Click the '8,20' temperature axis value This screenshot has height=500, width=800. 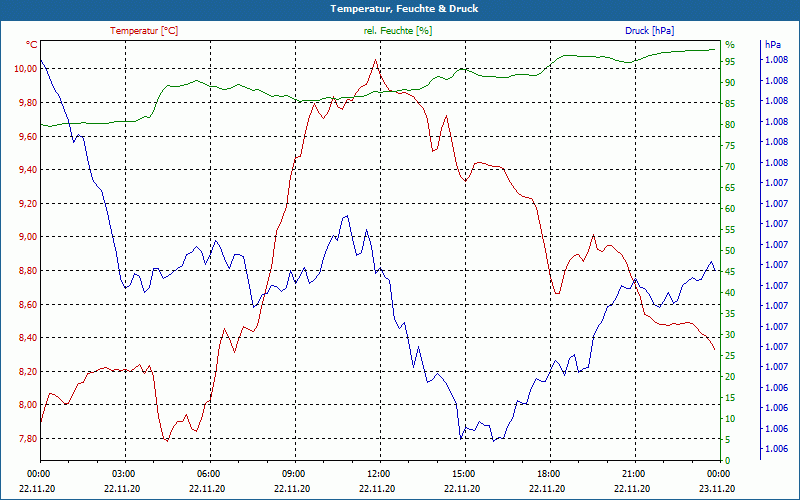coord(28,371)
